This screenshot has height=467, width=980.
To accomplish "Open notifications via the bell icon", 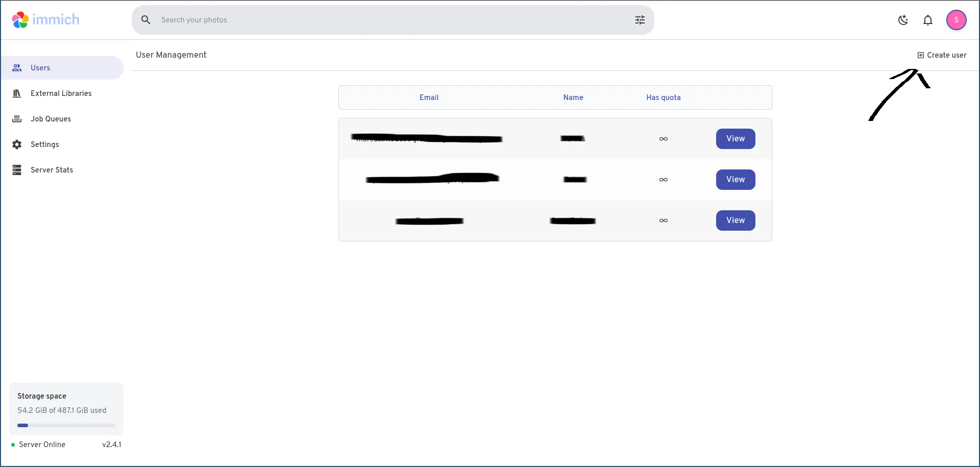I will point(927,20).
